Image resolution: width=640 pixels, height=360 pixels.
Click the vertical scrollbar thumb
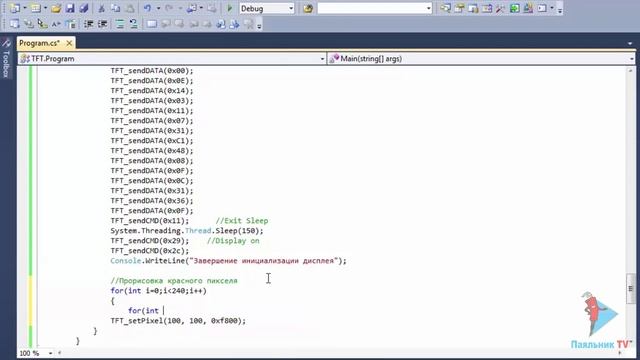631,289
